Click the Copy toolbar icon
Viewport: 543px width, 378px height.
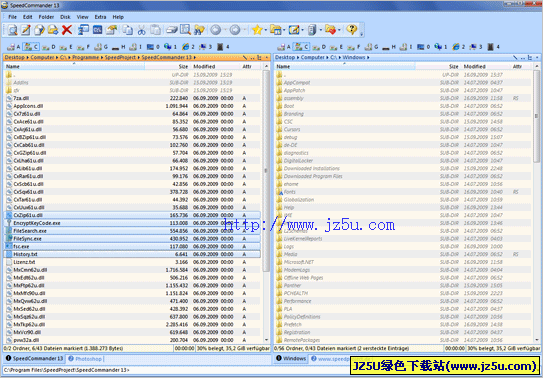click(128, 30)
